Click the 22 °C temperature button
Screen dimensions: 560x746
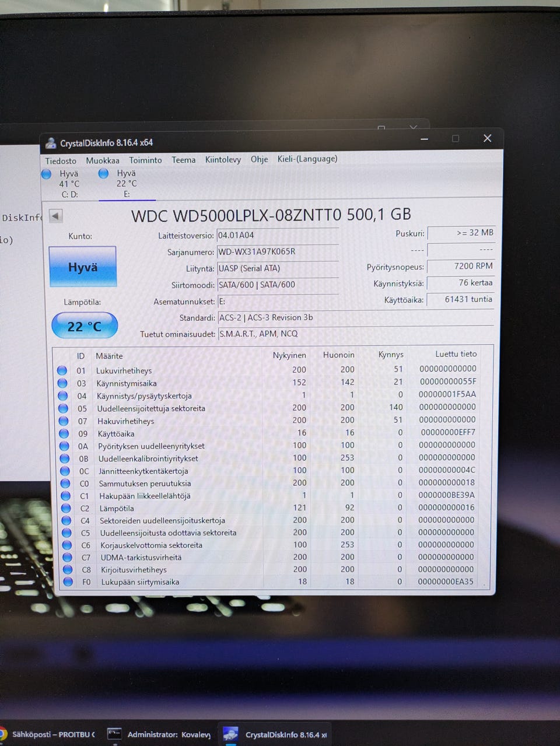coord(85,326)
